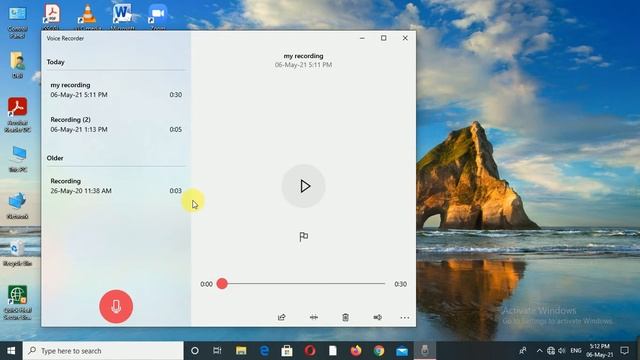Open the volume control in system tray
The image size is (640, 360).
[x=562, y=351]
